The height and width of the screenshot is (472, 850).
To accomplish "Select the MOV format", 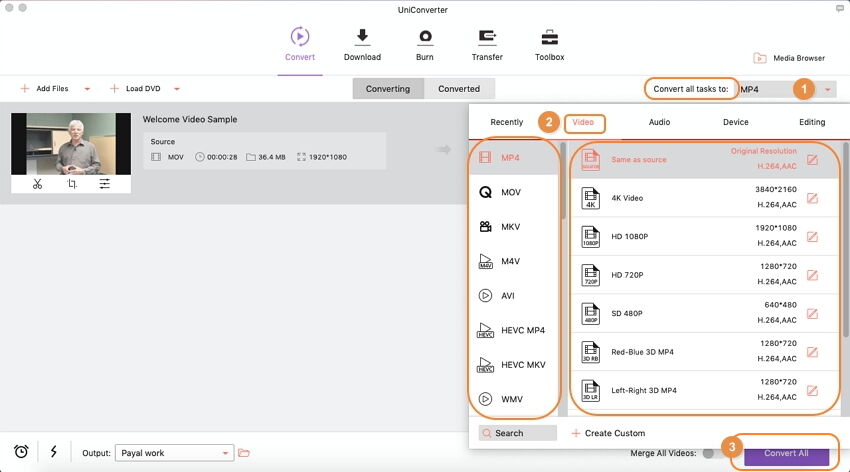I will tap(513, 192).
